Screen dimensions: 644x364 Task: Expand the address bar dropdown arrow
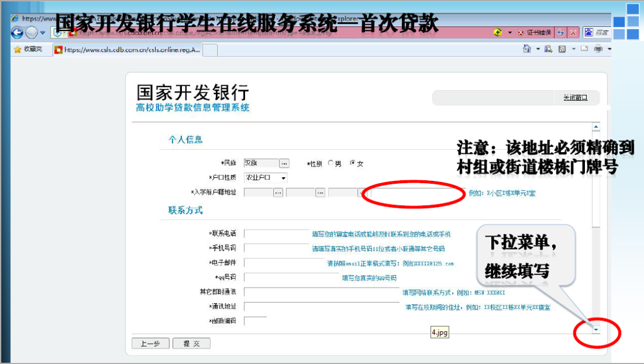pos(510,32)
